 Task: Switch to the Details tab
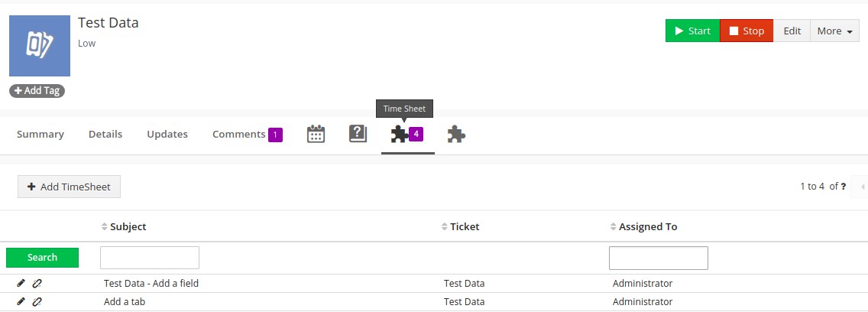coord(105,135)
